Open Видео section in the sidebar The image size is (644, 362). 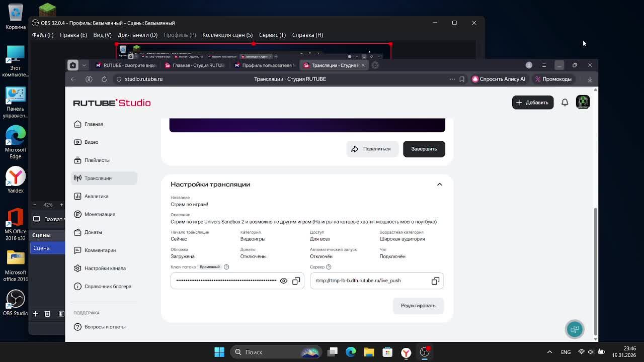pos(104,142)
